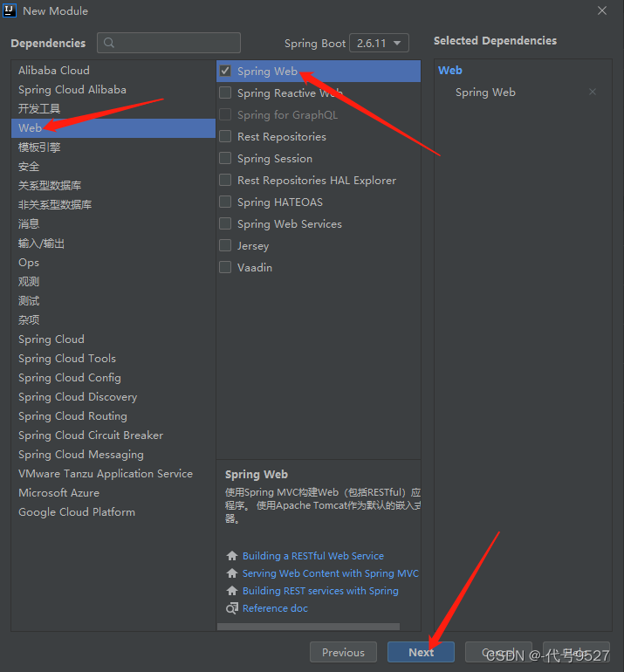Enable the Rest Repositories checkbox

tap(225, 136)
